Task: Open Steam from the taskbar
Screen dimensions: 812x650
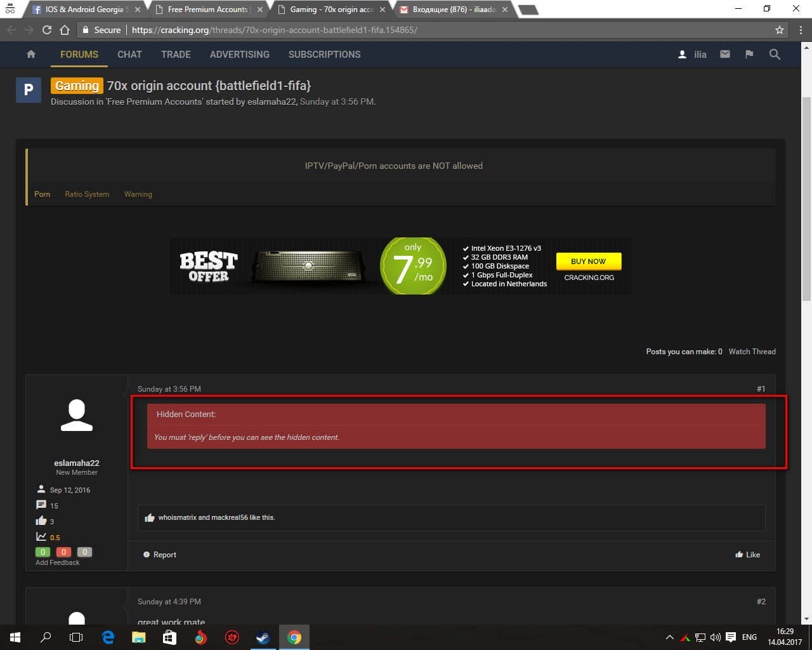Action: (263, 637)
